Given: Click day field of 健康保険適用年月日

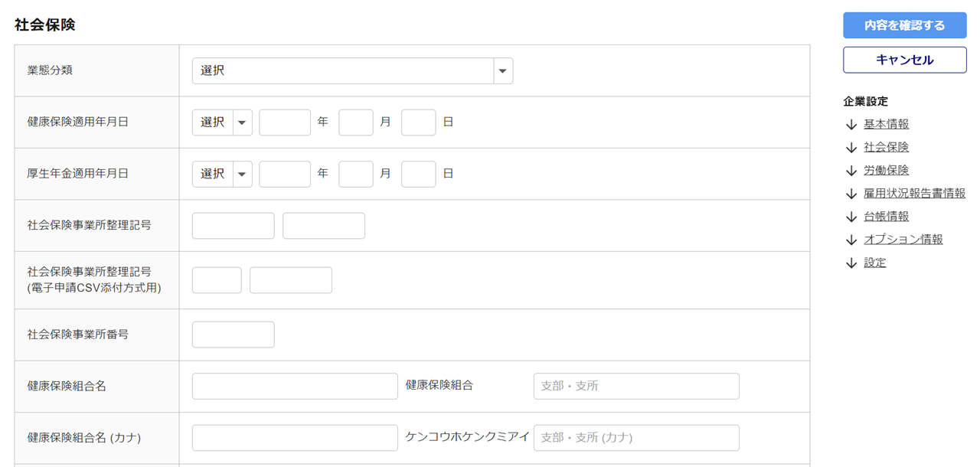Looking at the screenshot, I should coord(419,122).
